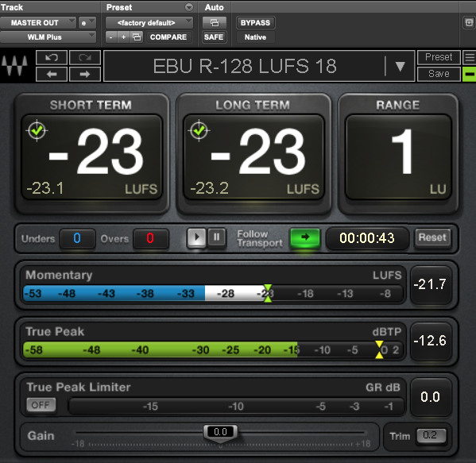The height and width of the screenshot is (463, 476).
Task: Open the MASTER OUT track selector
Action: tap(38, 23)
